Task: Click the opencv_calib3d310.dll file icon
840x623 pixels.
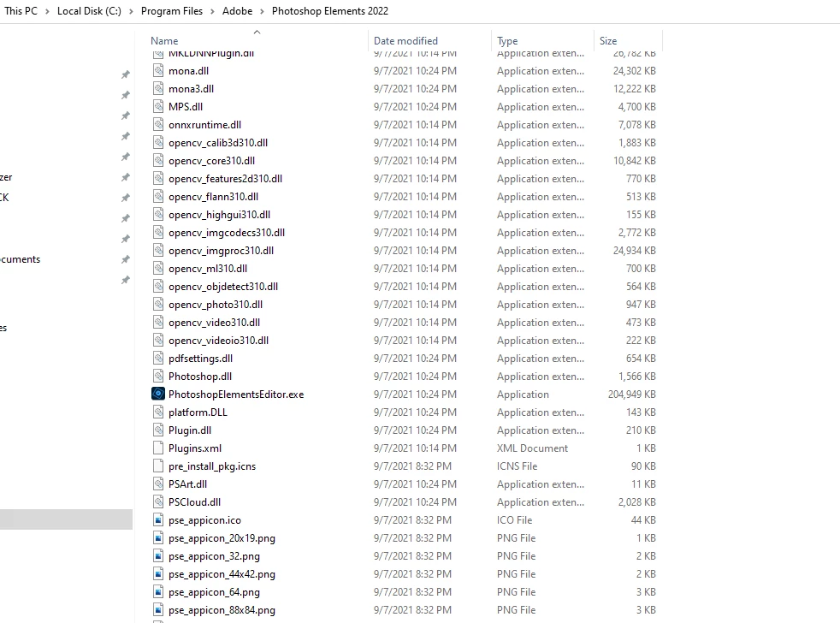Action: (x=158, y=142)
